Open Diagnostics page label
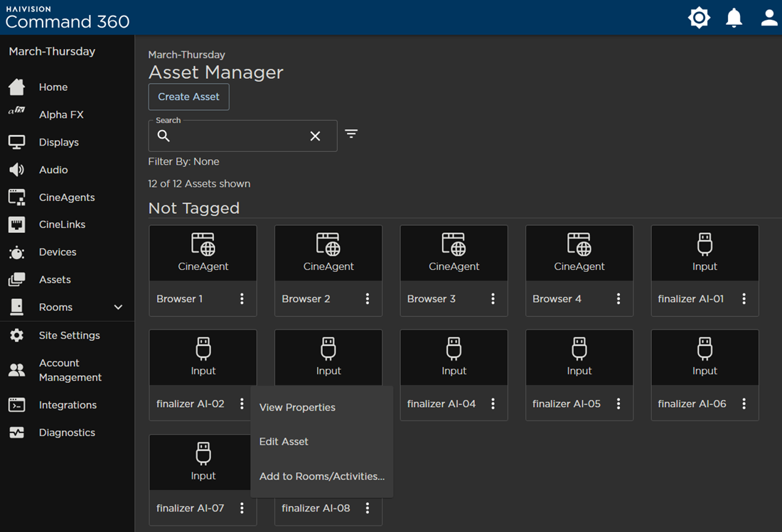The image size is (782, 532). pos(67,433)
